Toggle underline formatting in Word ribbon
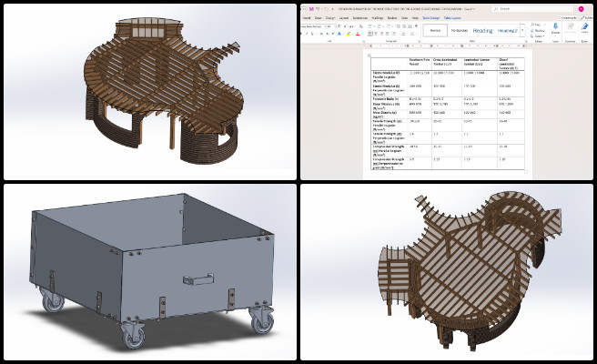Viewport: 597px width, 364px height. pyautogui.click(x=312, y=34)
